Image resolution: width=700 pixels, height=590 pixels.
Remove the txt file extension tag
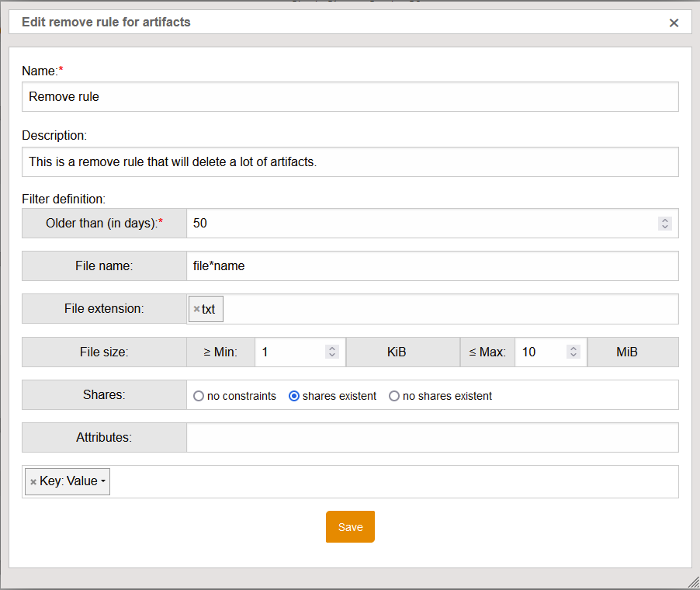coord(196,309)
